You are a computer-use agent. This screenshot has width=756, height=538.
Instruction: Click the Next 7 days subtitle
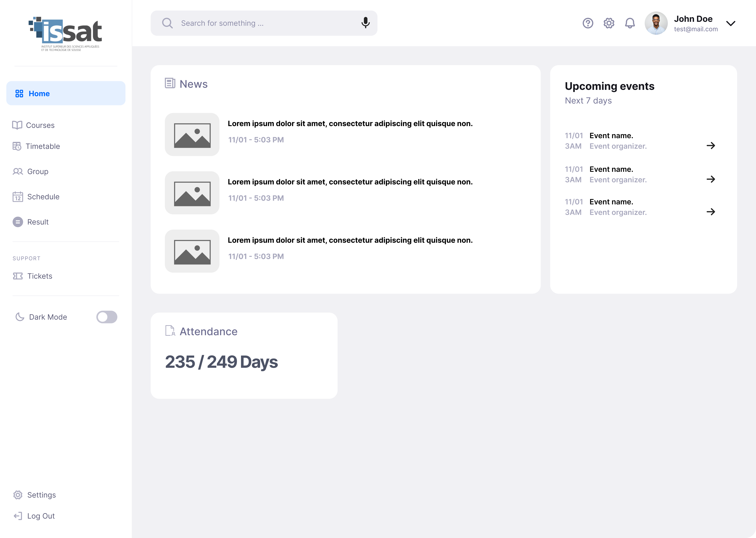(x=588, y=101)
